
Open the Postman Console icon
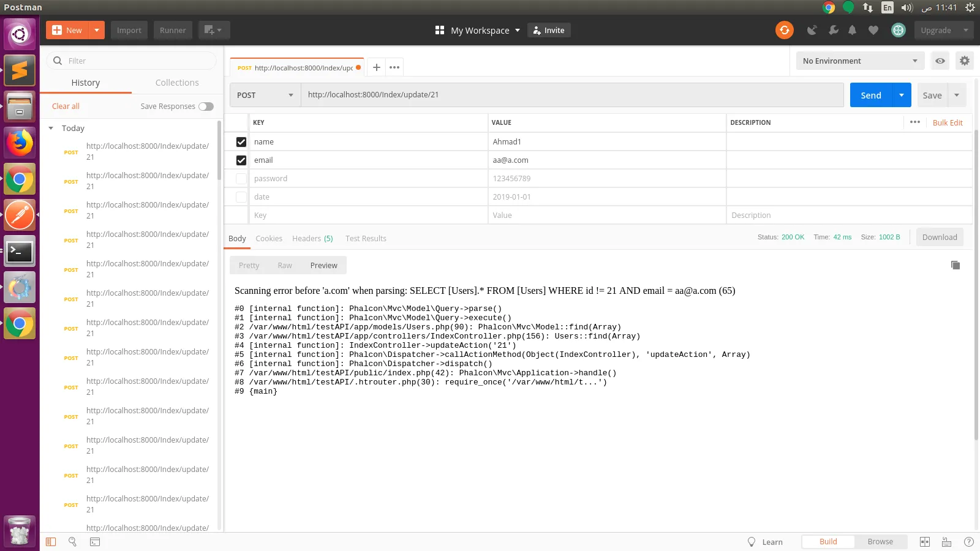95,542
